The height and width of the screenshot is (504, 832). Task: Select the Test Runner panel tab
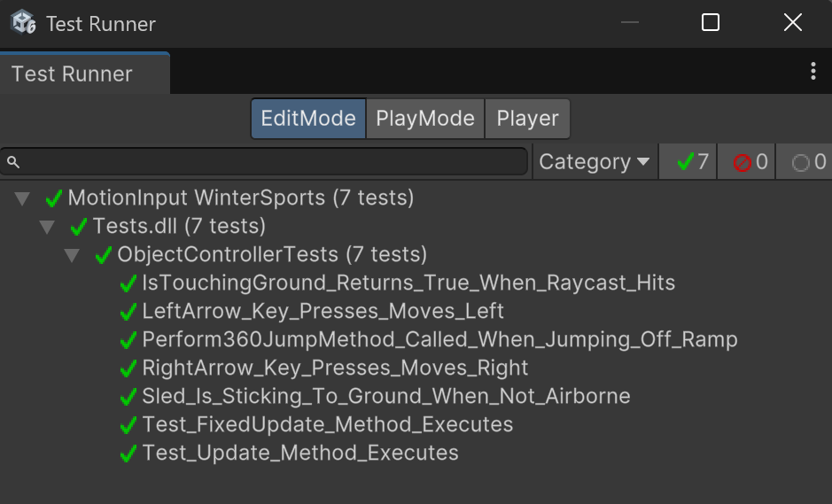(73, 74)
